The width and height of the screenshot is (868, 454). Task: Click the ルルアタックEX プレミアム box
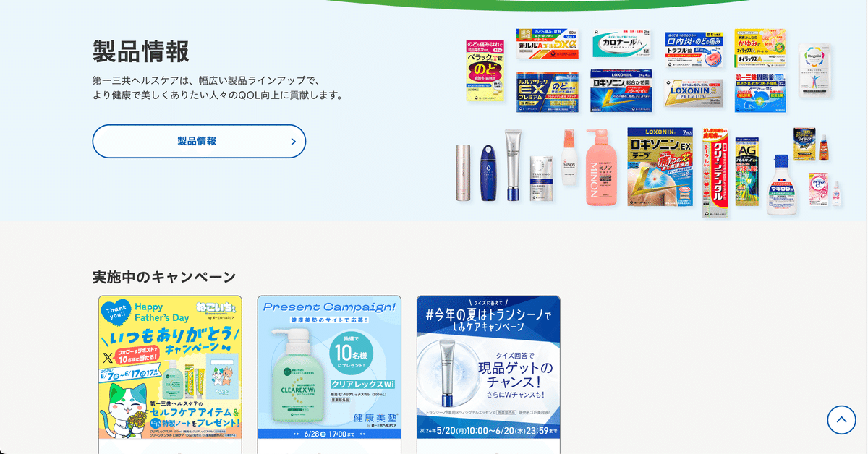pyautogui.click(x=548, y=92)
